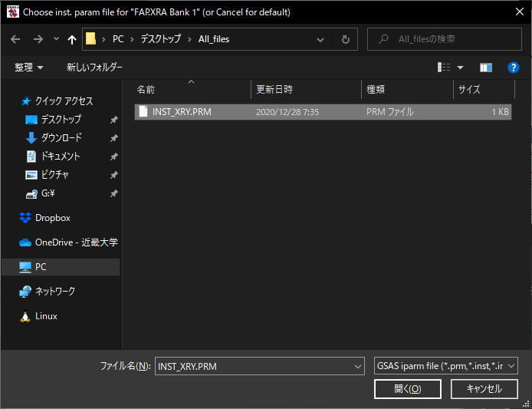The width and height of the screenshot is (532, 409).
Task: Click the folder icon in address bar
Action: [x=90, y=39]
